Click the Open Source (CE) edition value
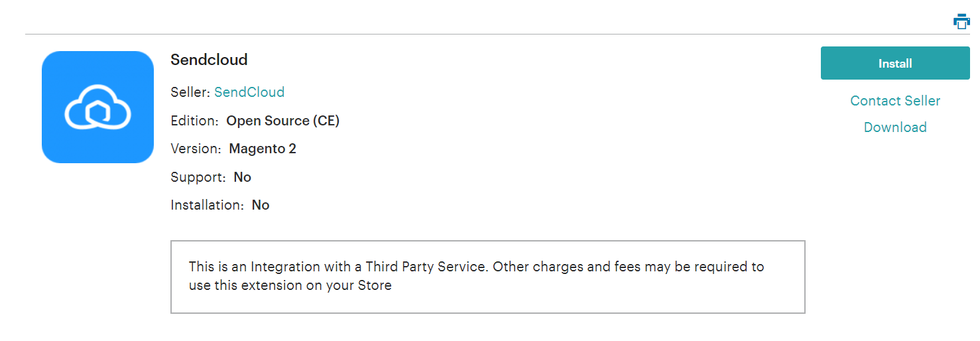This screenshot has width=980, height=341. click(x=283, y=121)
